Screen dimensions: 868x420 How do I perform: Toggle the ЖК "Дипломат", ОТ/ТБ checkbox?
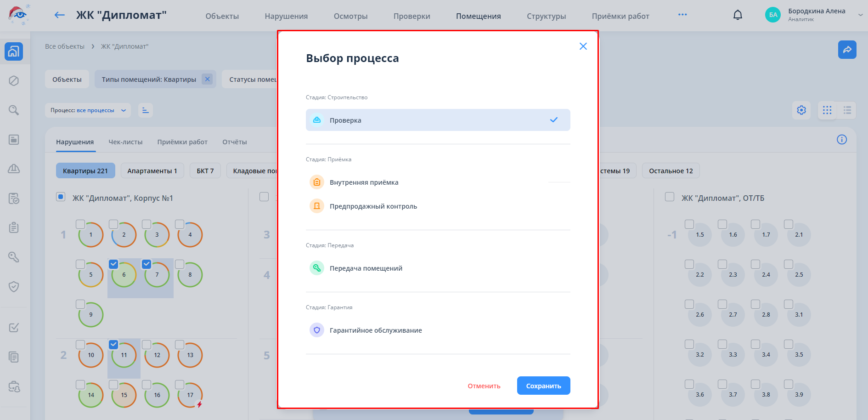tap(670, 197)
